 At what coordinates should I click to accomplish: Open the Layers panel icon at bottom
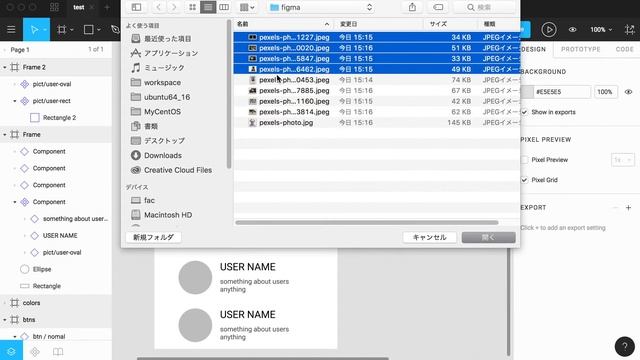pyautogui.click(x=11, y=351)
